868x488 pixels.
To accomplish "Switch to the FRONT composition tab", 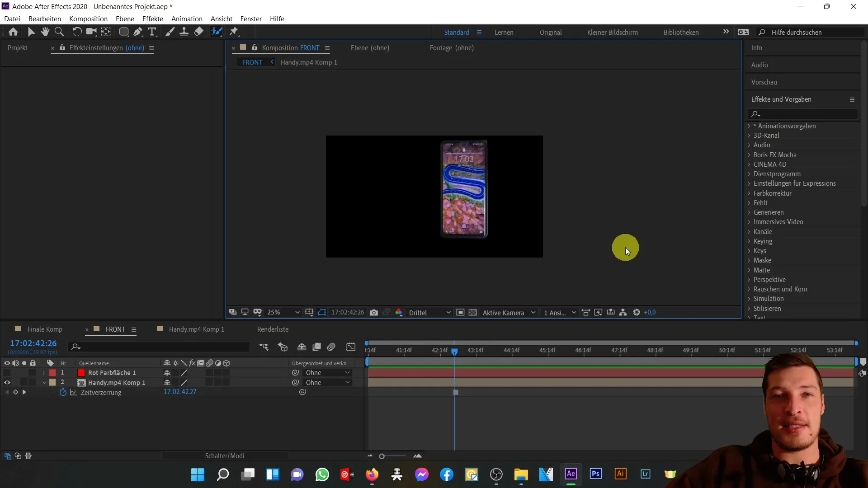I will [114, 329].
